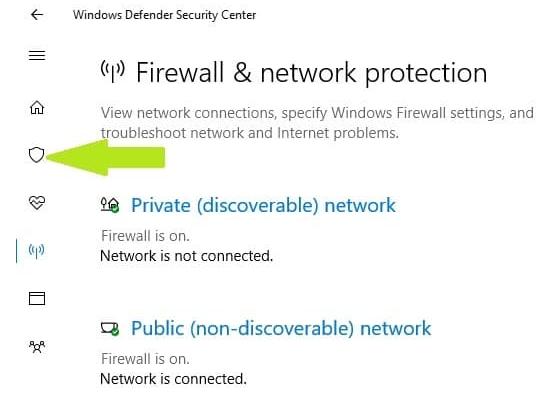This screenshot has width=550, height=397.
Task: Click the private network house icon
Action: [110, 205]
